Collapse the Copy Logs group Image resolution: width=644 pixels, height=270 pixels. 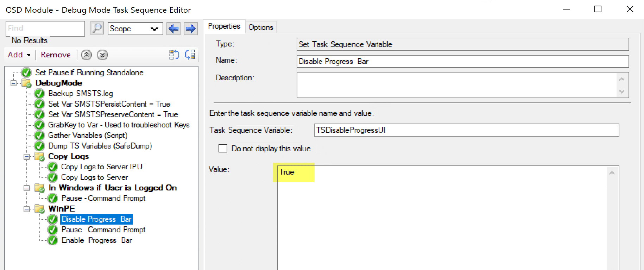(x=27, y=157)
